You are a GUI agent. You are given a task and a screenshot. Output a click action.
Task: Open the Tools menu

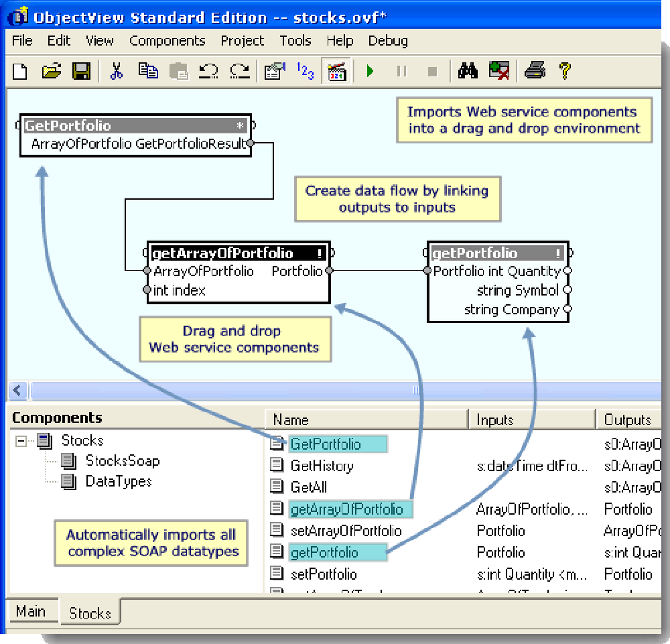(x=295, y=41)
